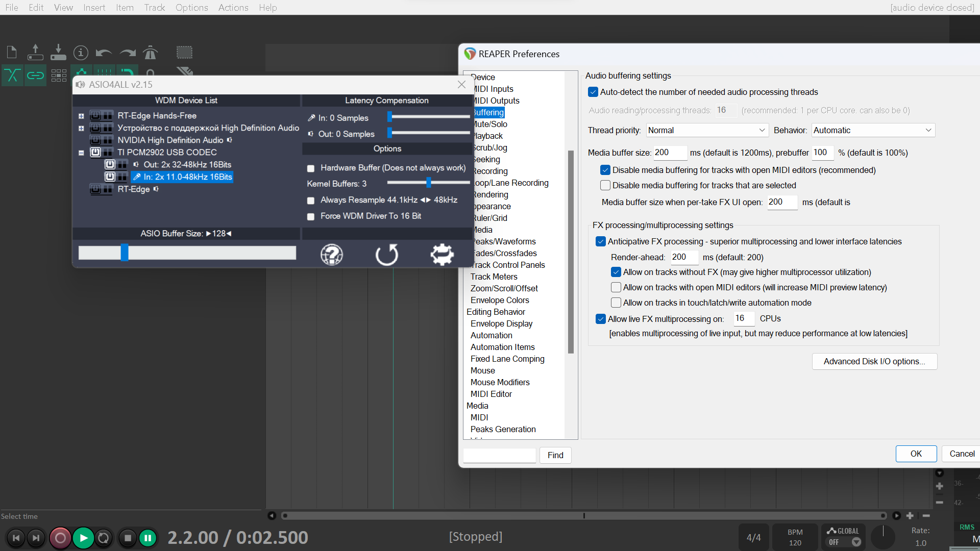Open ASIO4ALL help question-mark icon
Screen dimensions: 980x551
332,255
